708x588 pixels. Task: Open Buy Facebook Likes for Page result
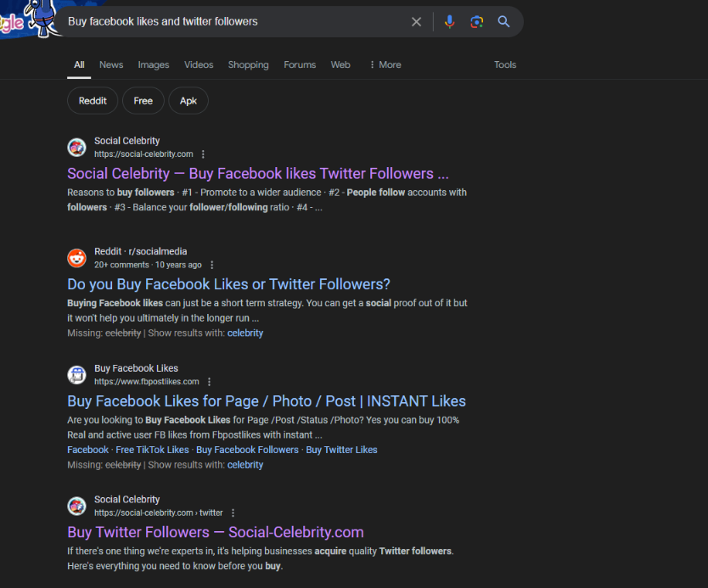click(267, 401)
